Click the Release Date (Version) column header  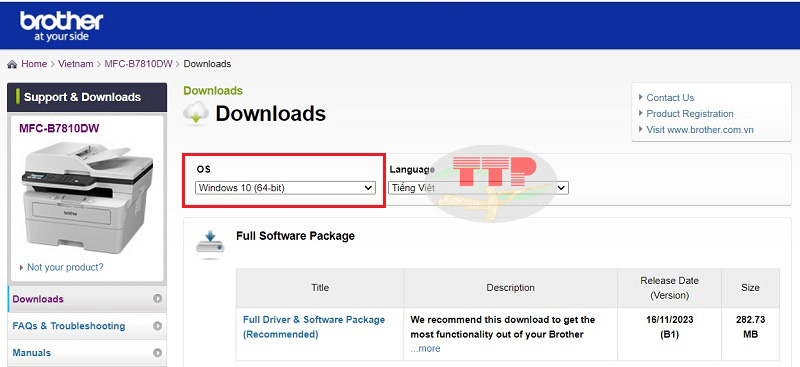pyautogui.click(x=669, y=288)
